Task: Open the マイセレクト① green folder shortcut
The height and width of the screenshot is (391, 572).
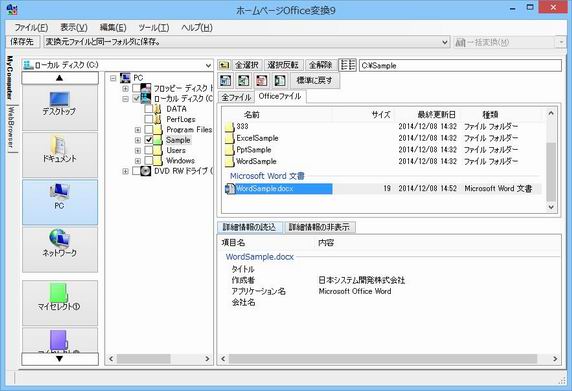Action: tap(60, 302)
